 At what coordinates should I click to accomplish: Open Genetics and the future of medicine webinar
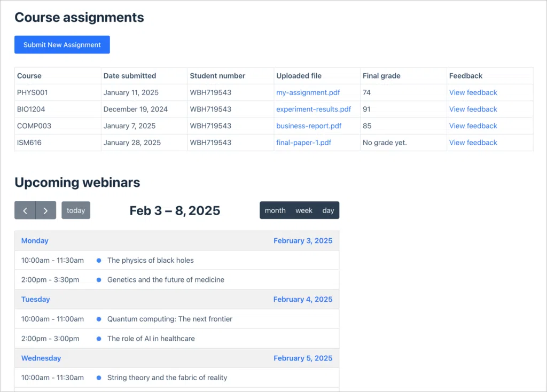(x=166, y=280)
